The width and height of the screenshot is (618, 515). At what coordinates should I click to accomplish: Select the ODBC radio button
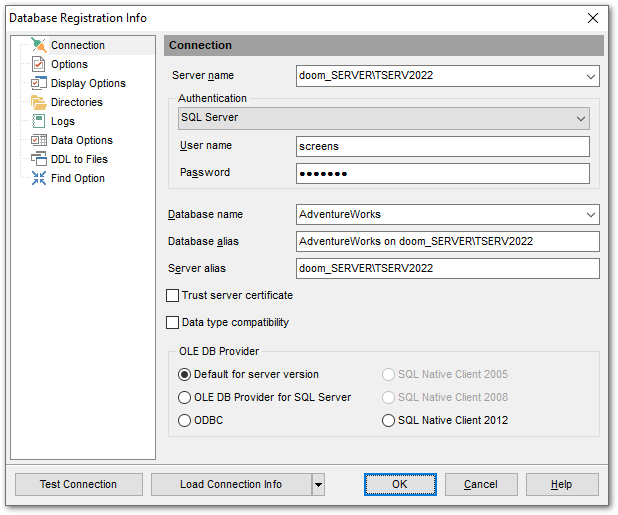(x=184, y=421)
